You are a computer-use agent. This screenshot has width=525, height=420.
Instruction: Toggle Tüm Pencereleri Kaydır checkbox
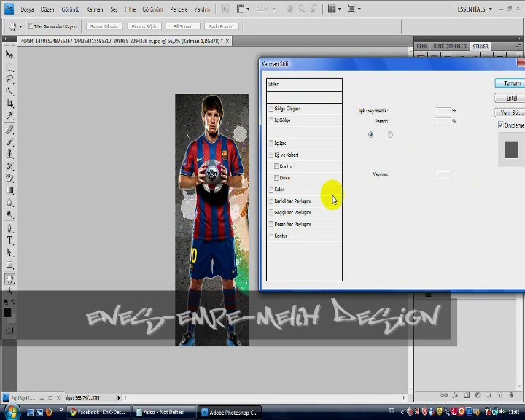tap(31, 26)
